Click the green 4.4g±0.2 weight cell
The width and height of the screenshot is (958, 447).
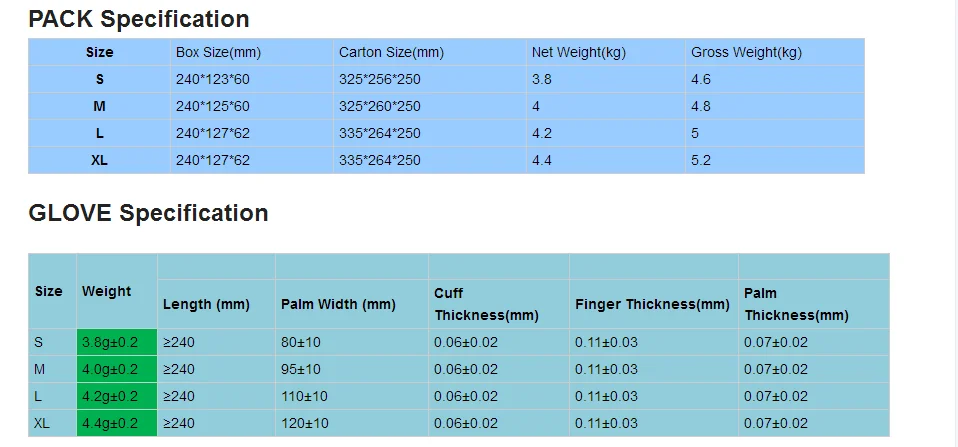pyautogui.click(x=117, y=423)
